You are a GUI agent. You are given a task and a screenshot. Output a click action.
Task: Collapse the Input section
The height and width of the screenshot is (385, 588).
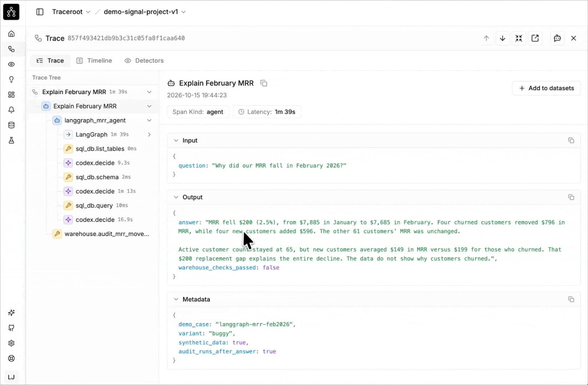click(x=176, y=140)
